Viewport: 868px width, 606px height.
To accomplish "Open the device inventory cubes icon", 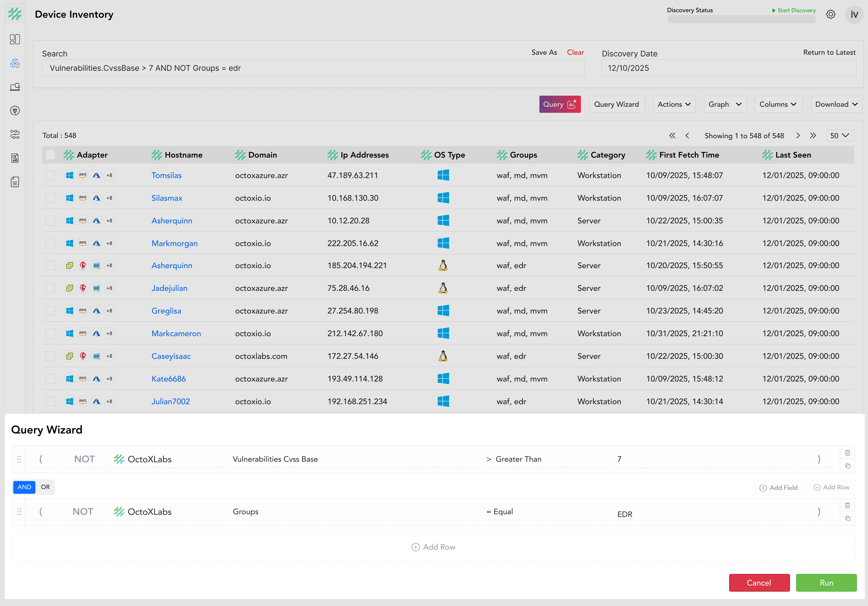I will (15, 63).
